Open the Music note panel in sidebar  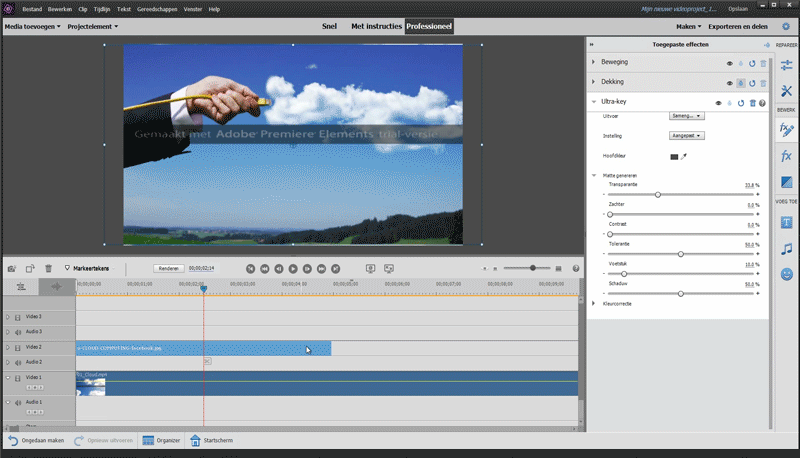pyautogui.click(x=786, y=248)
